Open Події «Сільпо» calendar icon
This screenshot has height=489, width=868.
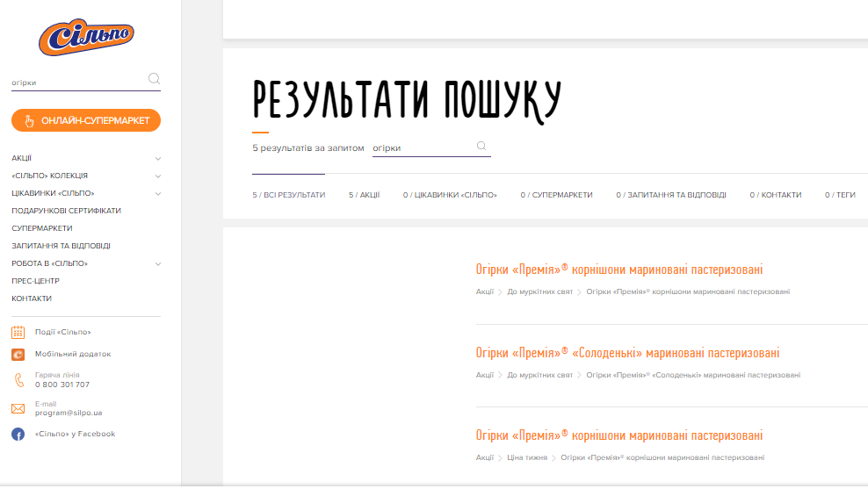18,332
